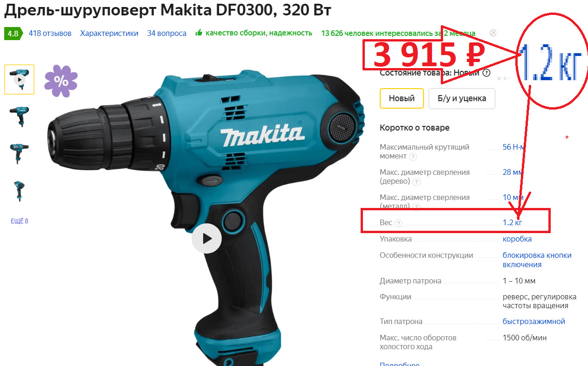Image resolution: width=588 pixels, height=366 pixels.
Task: Click the быстрозажимной chuck type link
Action: (x=533, y=321)
